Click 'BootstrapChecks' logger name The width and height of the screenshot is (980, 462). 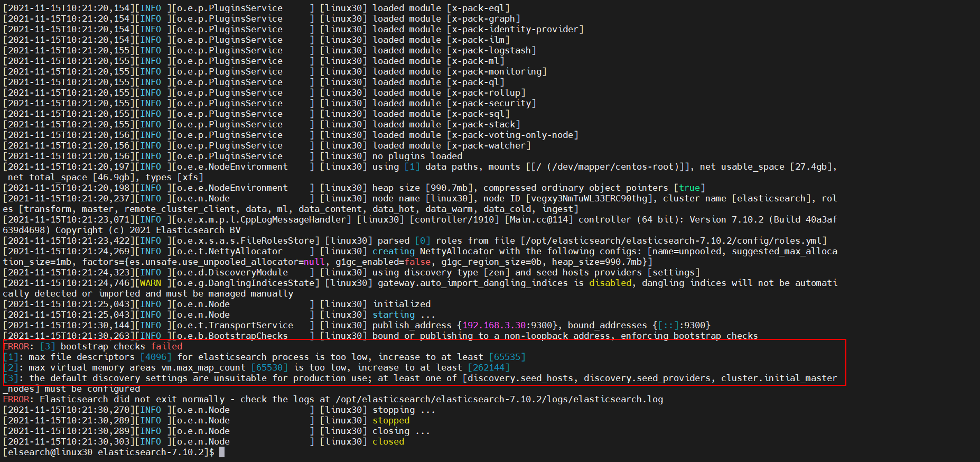click(x=248, y=336)
